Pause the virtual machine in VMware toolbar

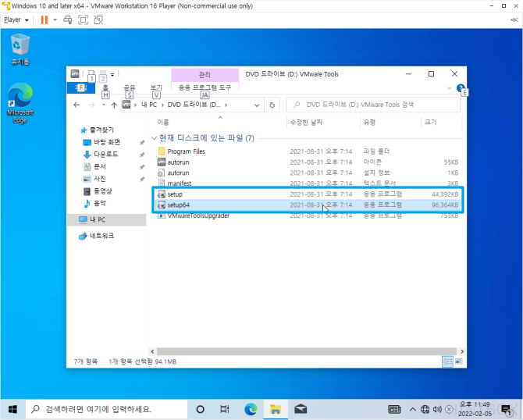coord(44,20)
